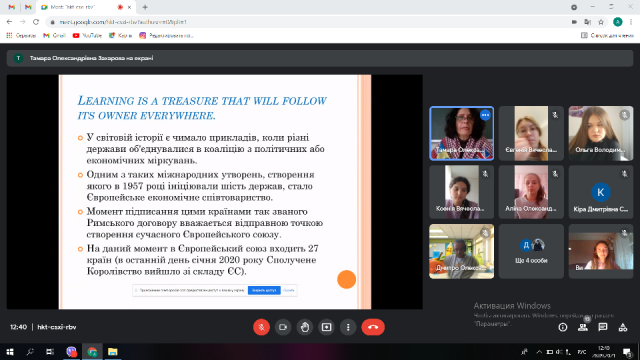Open meeting details info icon
The width and height of the screenshot is (640, 360).
pos(562,327)
